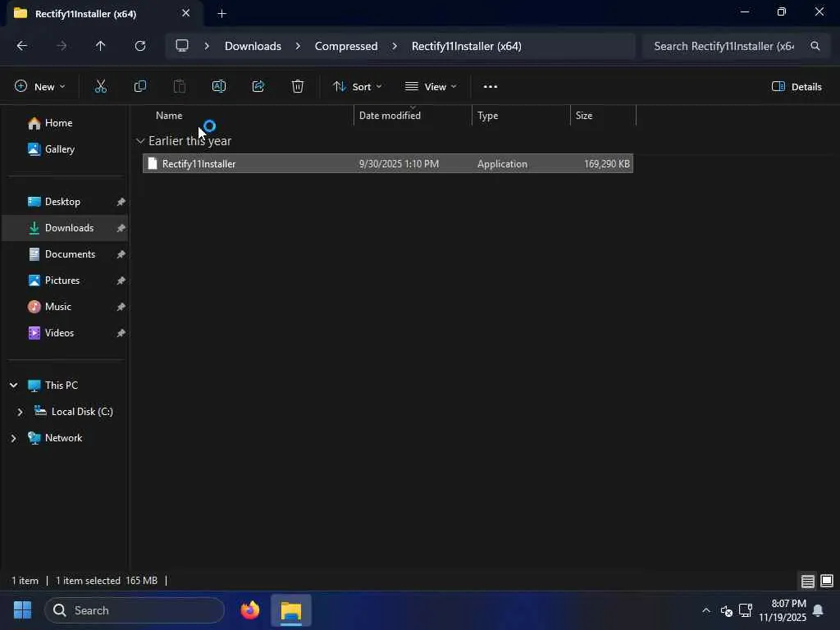
Task: Toggle the Details pane
Action: coord(797,86)
